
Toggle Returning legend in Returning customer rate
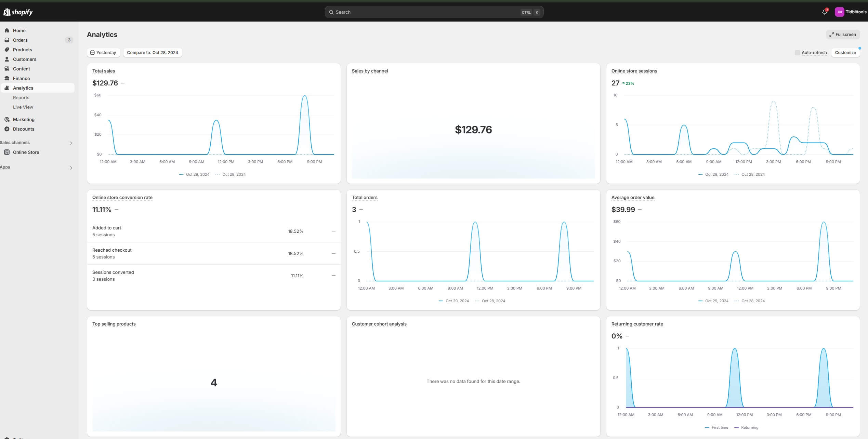tap(749, 427)
